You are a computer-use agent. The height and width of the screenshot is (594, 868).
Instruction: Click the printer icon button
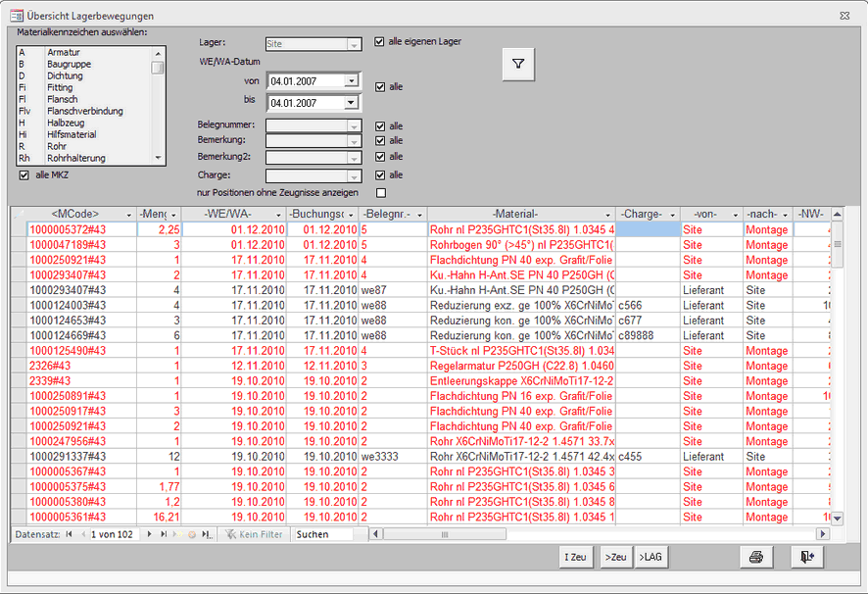click(755, 557)
